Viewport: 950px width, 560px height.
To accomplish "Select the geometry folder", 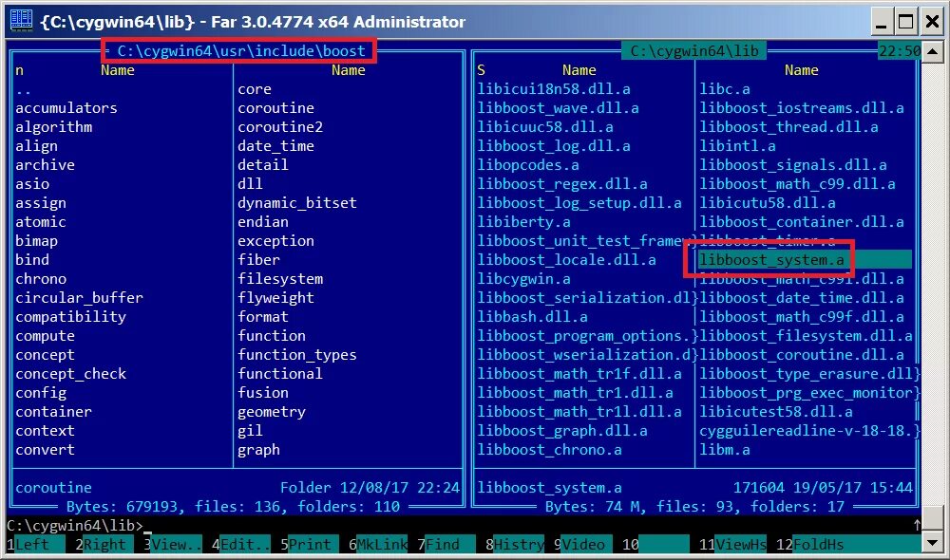I will click(272, 412).
